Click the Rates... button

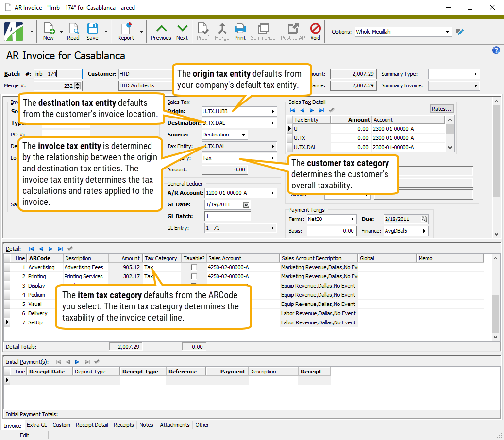[442, 109]
